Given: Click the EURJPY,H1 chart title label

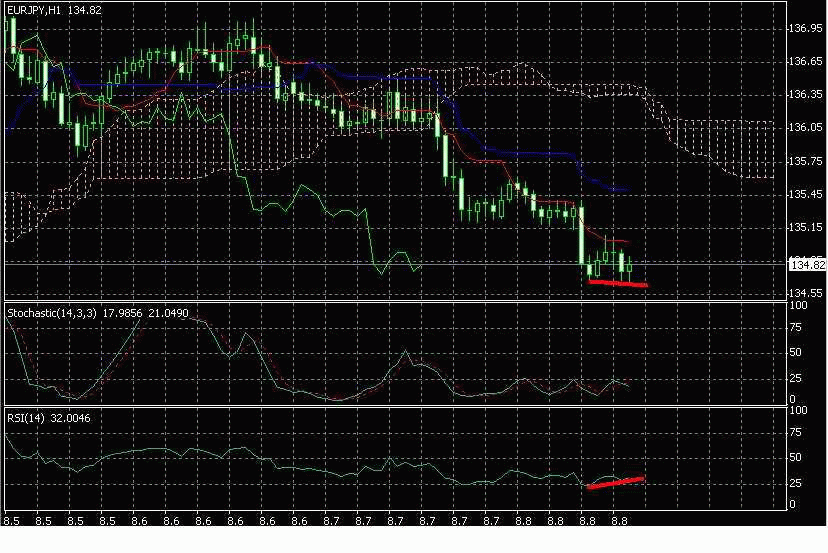Looking at the screenshot, I should (x=54, y=10).
